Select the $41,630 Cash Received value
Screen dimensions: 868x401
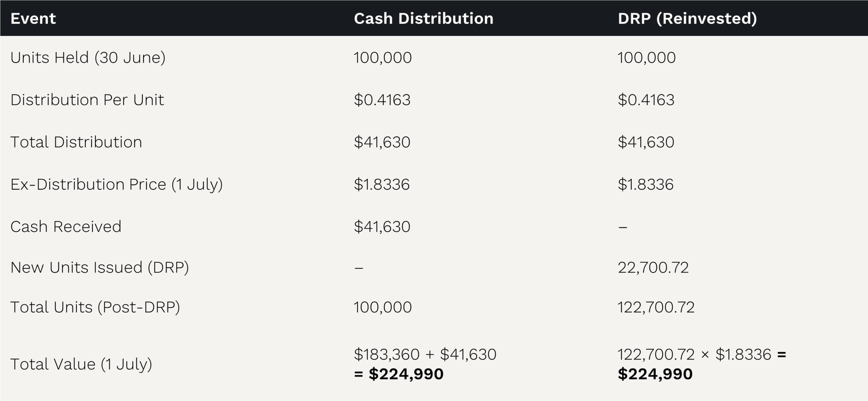[x=382, y=227]
